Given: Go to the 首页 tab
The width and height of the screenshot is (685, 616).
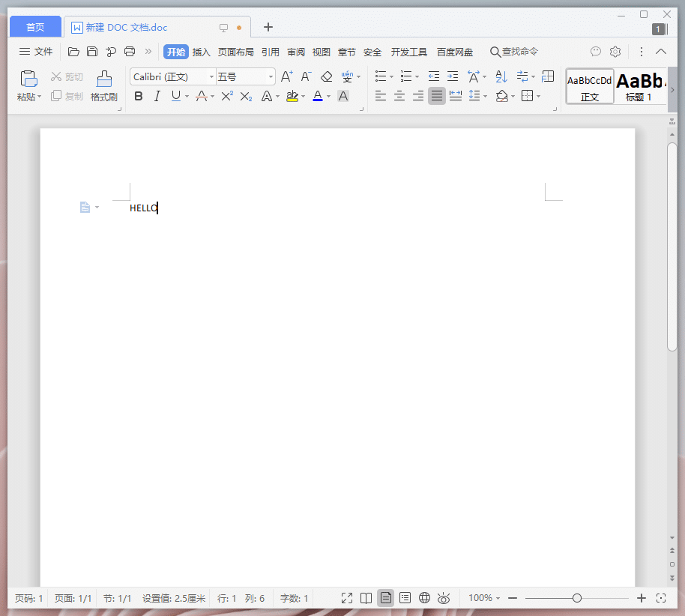Looking at the screenshot, I should [35, 27].
